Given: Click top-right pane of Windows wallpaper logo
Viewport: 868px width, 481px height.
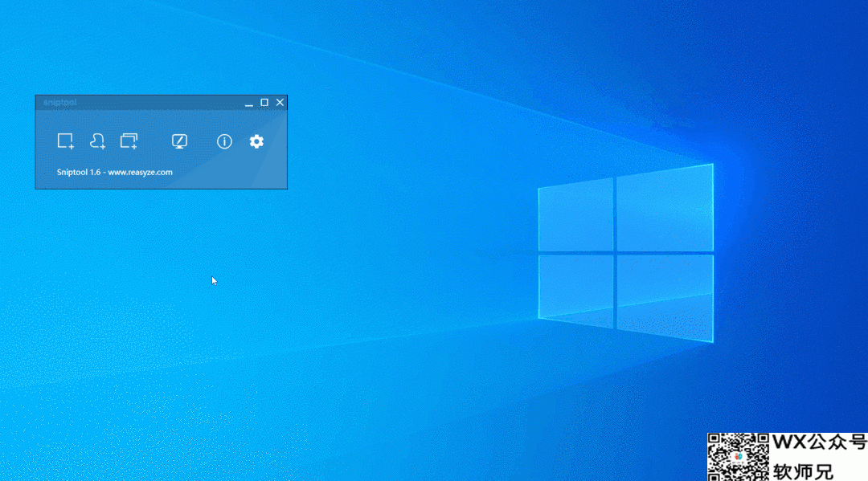Looking at the screenshot, I should pos(665,209).
